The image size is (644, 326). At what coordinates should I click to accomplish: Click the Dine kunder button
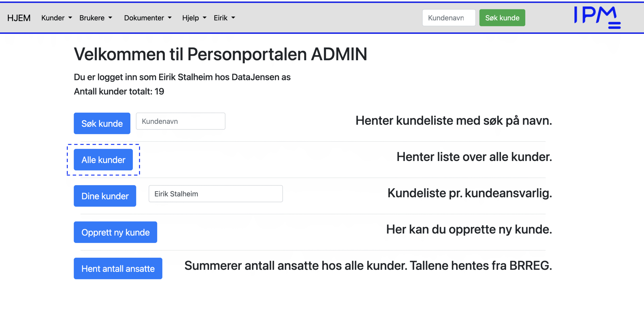(105, 196)
